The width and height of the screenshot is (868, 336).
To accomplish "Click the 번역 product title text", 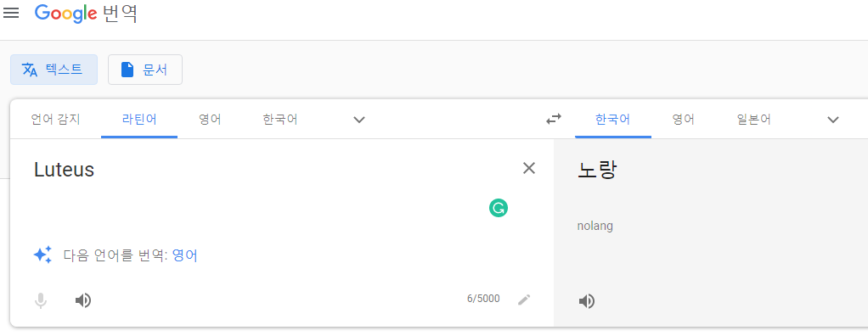I will coord(120,14).
